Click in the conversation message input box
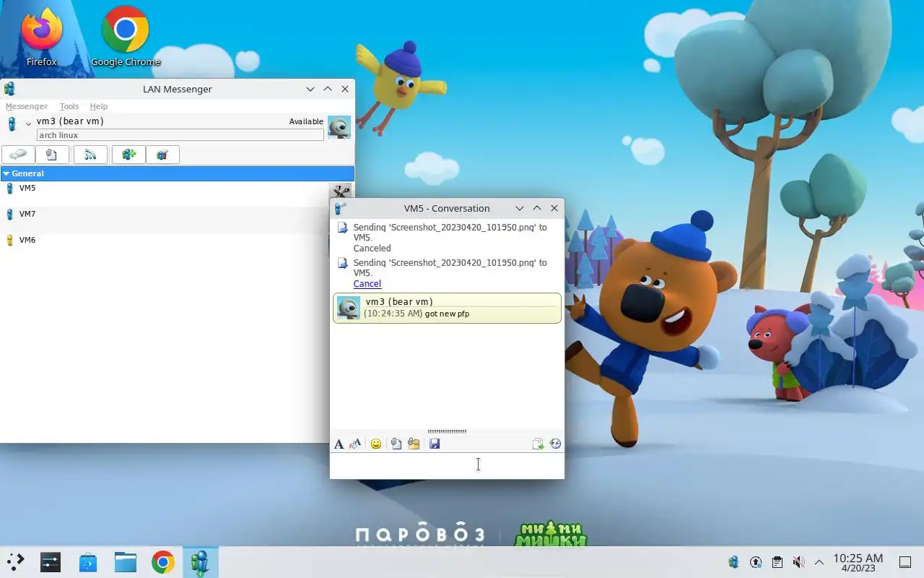Image resolution: width=924 pixels, height=578 pixels. pos(447,466)
